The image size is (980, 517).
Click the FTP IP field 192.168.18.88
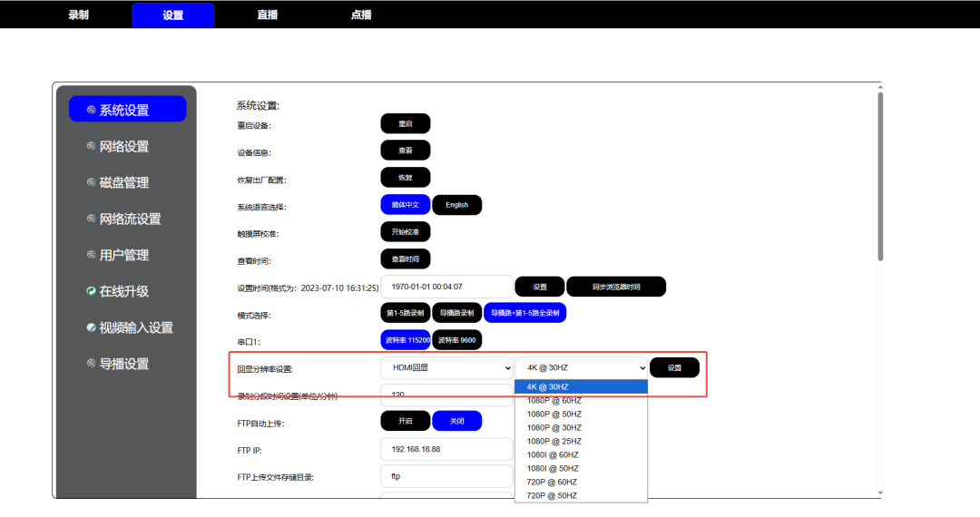[446, 449]
